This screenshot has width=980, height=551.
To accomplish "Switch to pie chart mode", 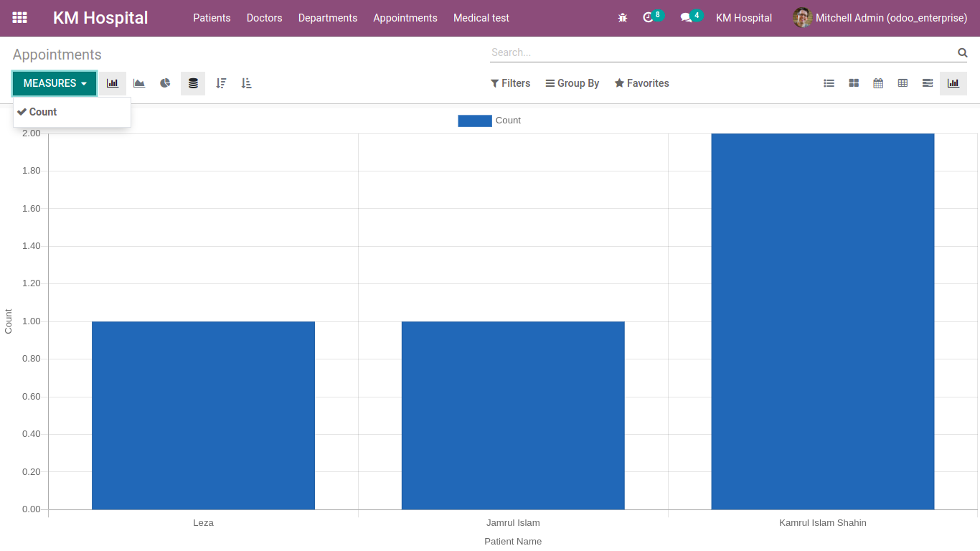I will pos(165,83).
